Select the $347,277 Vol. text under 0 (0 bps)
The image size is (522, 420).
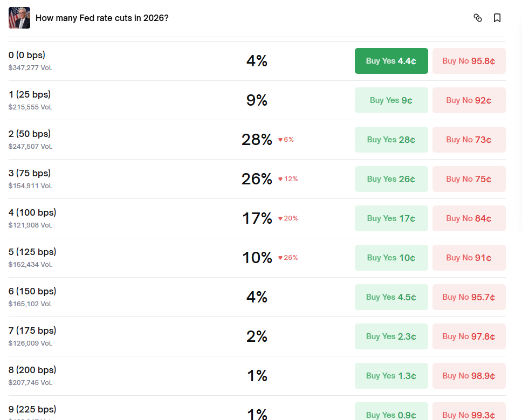point(31,67)
